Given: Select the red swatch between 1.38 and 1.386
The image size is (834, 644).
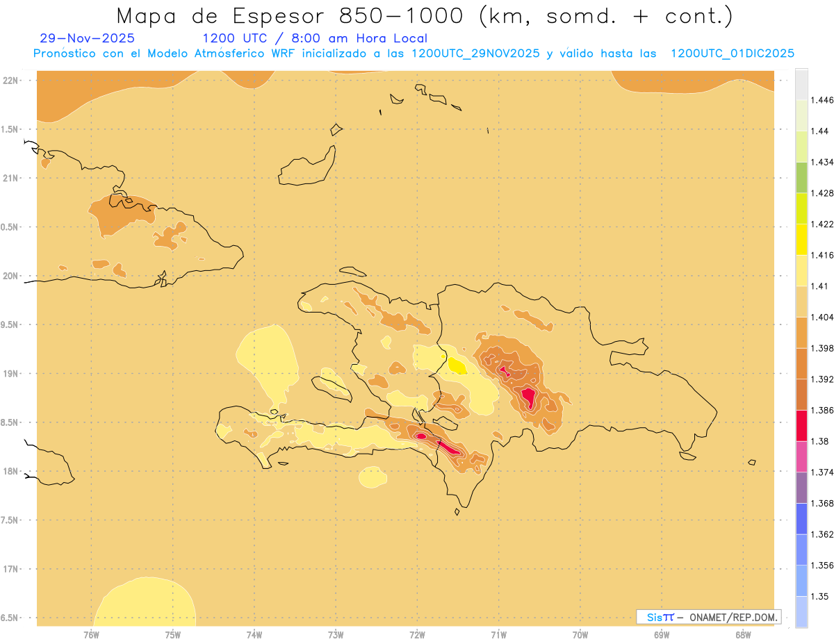Looking at the screenshot, I should [x=801, y=426].
